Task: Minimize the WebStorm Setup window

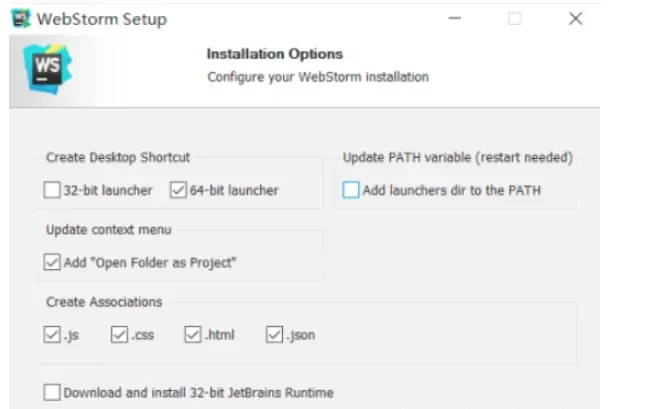Action: pos(455,19)
